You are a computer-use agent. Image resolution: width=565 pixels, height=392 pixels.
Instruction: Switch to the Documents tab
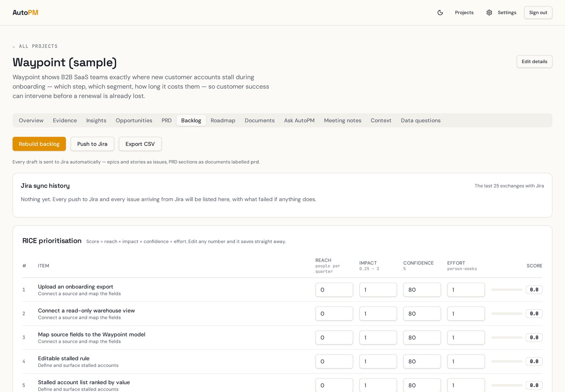pos(260,120)
